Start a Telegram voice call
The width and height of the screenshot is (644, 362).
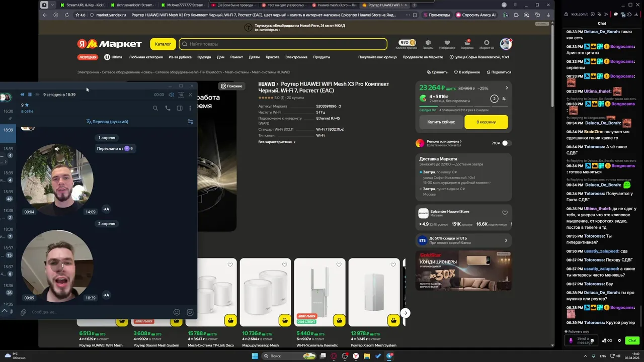pyautogui.click(x=168, y=108)
